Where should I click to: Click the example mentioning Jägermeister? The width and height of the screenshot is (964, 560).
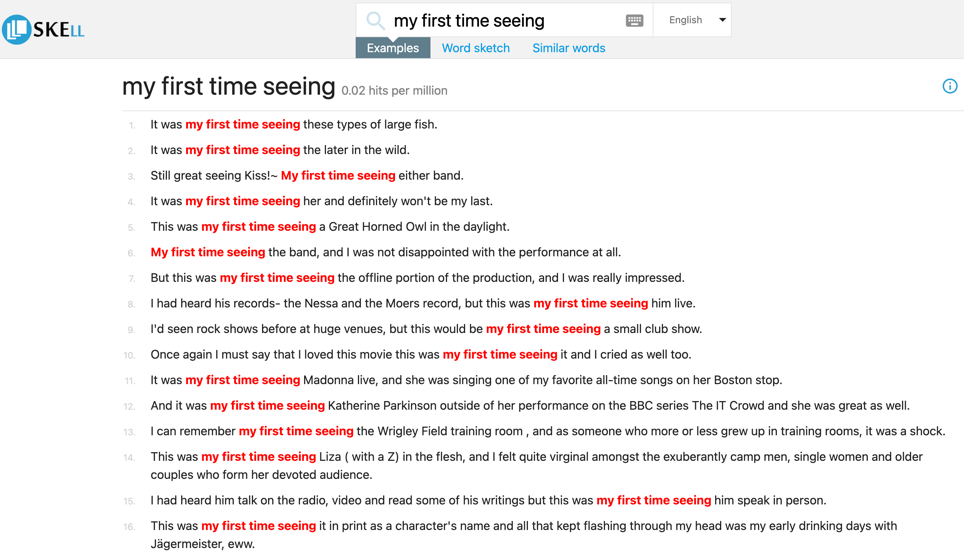click(x=524, y=535)
